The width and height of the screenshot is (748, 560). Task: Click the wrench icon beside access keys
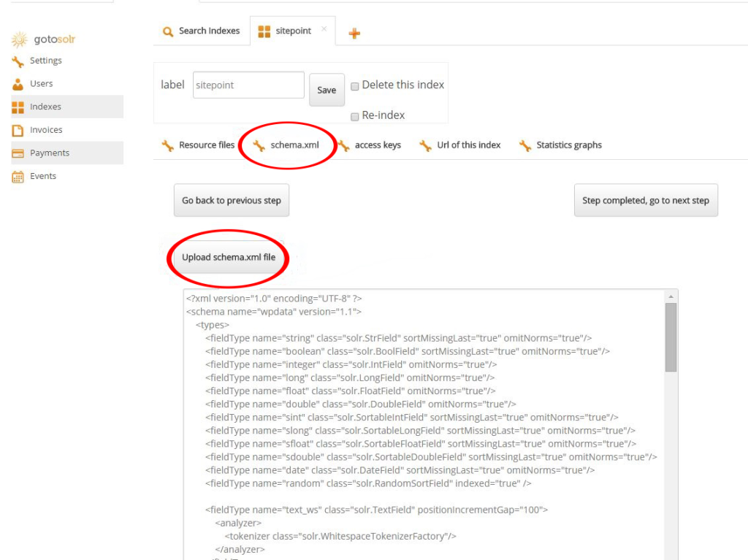point(343,145)
